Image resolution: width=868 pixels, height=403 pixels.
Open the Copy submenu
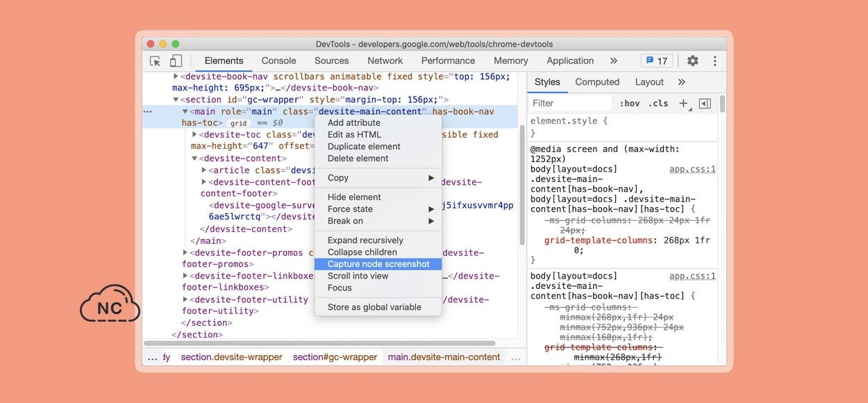[378, 178]
